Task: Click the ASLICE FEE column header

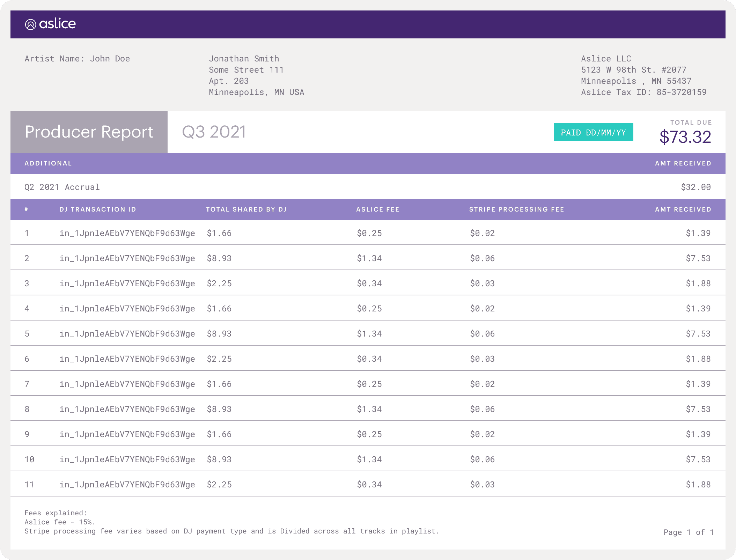Action: point(377,209)
